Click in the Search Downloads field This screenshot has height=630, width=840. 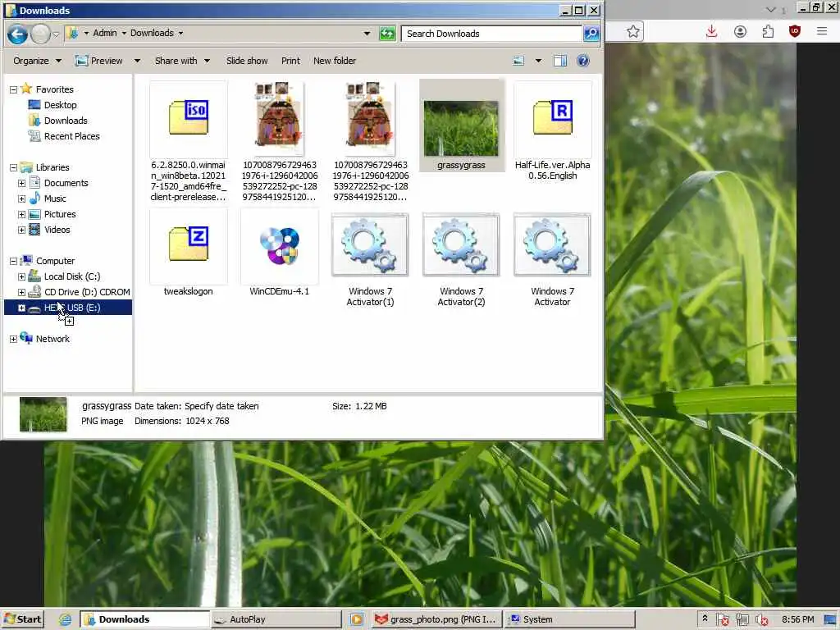(x=491, y=34)
